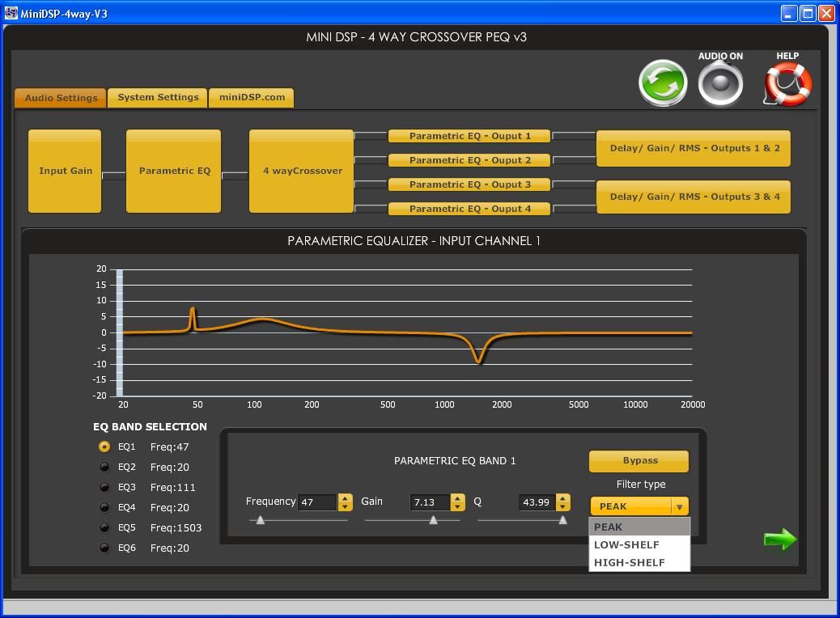
Task: Select the EQ6 band radio button
Action: coord(104,548)
